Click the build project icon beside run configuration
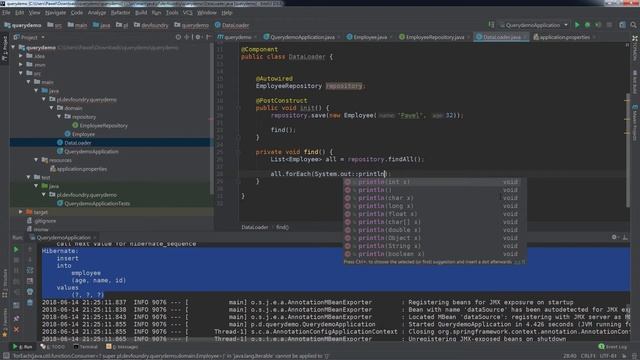The image size is (640, 360). (x=491, y=25)
